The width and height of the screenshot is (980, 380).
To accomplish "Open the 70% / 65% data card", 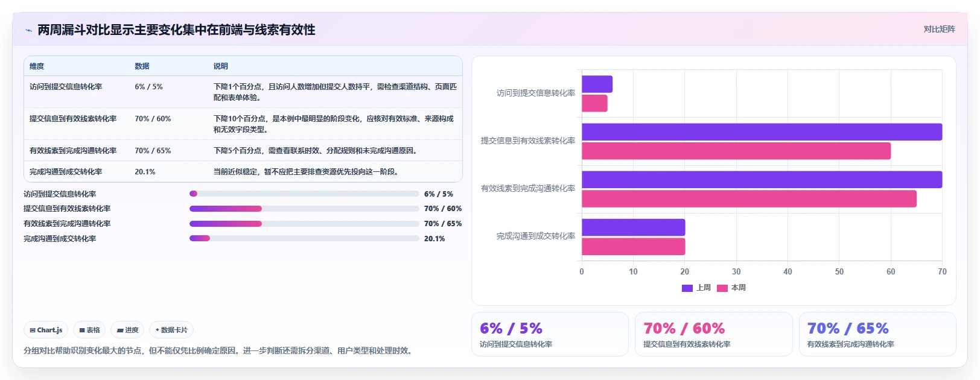I will pos(877,334).
